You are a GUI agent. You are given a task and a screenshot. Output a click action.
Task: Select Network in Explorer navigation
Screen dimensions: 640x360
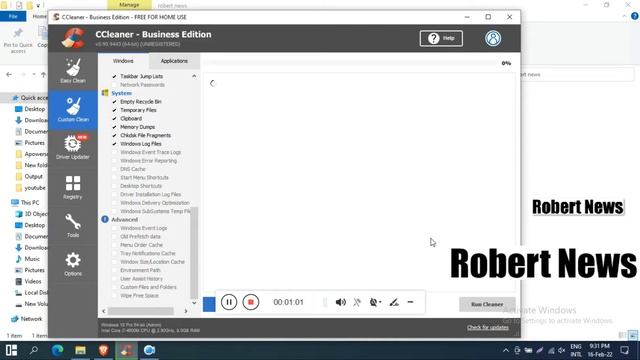(31, 319)
